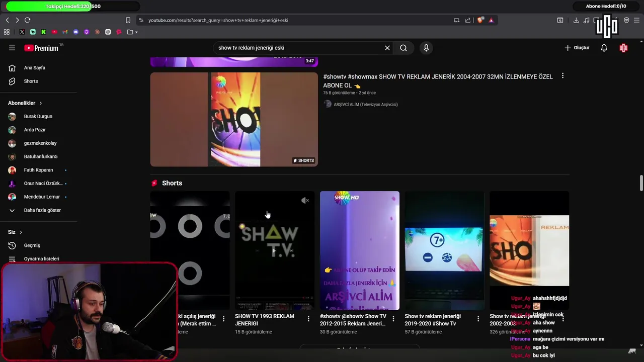Start voice search with microphone
Viewport: 644px width, 362px height.
tap(426, 48)
